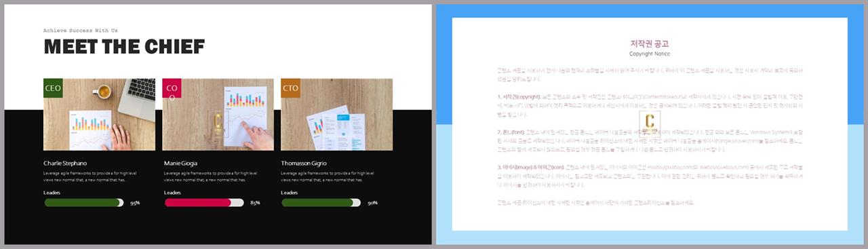Click the 85% value
868x249 pixels.
pos(255,203)
